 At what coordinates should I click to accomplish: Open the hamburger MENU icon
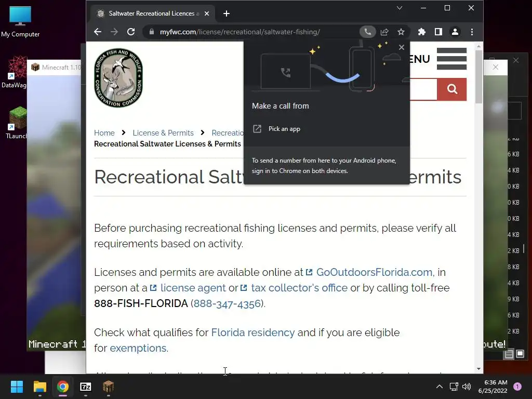[451, 59]
